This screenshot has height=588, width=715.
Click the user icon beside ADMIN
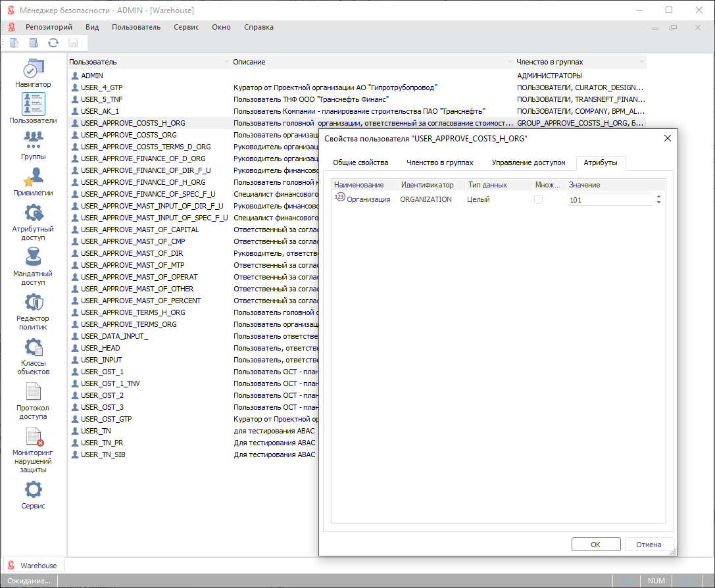click(x=75, y=76)
